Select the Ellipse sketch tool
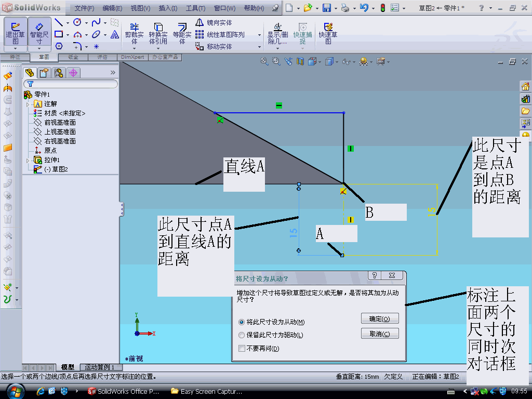The width and height of the screenshot is (532, 399). point(96,34)
